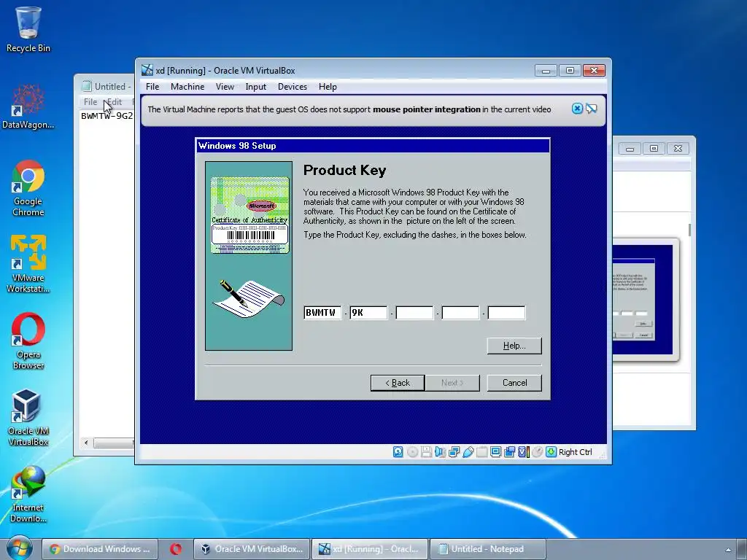Screen dimensions: 747x560
Task: Click the USB devices status icon
Action: tap(468, 452)
